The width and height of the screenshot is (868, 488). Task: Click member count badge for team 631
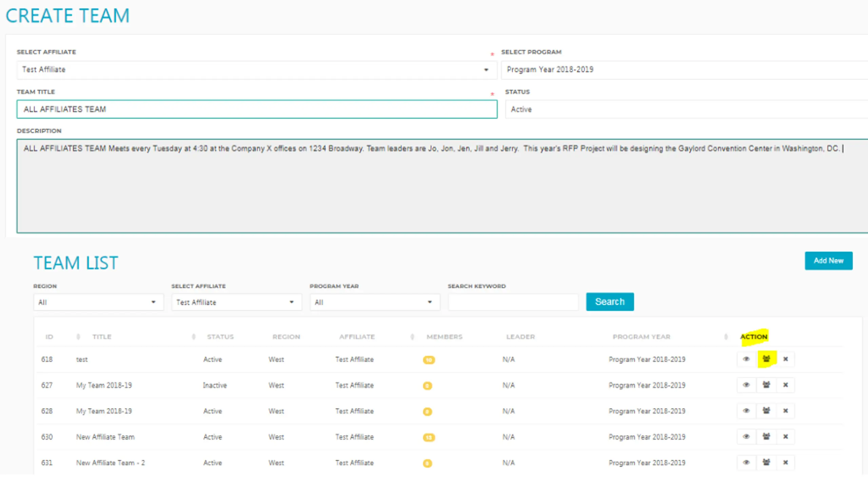pyautogui.click(x=428, y=463)
